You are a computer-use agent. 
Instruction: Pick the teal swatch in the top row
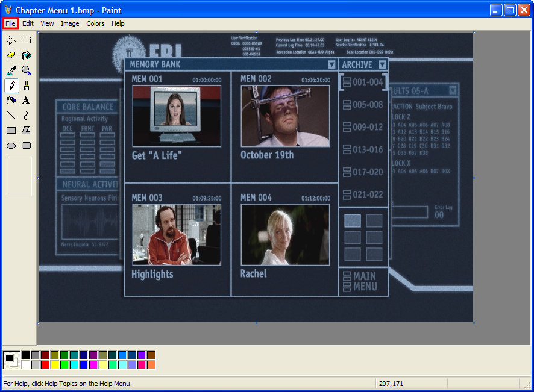(x=74, y=355)
